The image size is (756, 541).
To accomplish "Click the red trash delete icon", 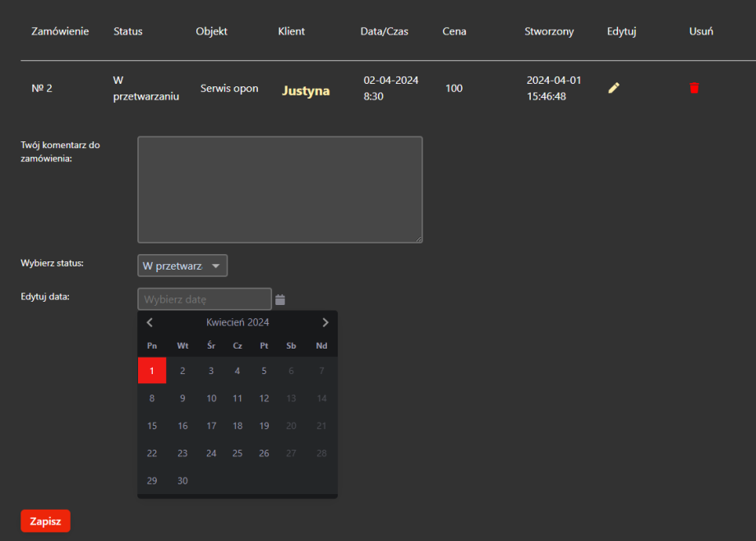I will (x=694, y=88).
